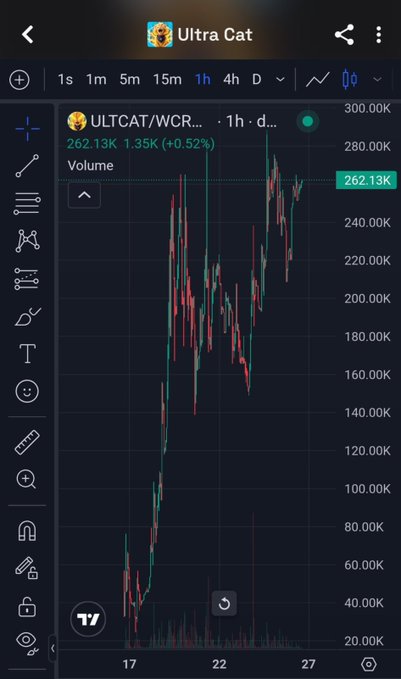This screenshot has height=679, width=401.
Task: Click the 300.00K price axis label
Action: 367,108
